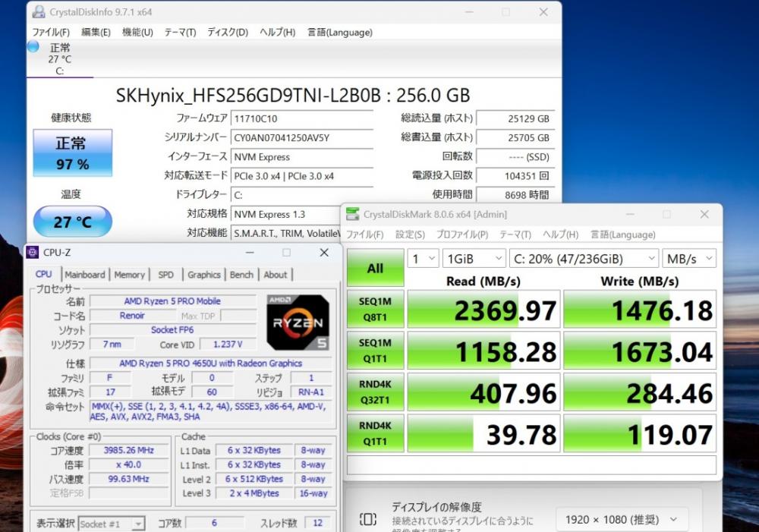Run the SEQ1M Q8T1 test

coord(375,310)
